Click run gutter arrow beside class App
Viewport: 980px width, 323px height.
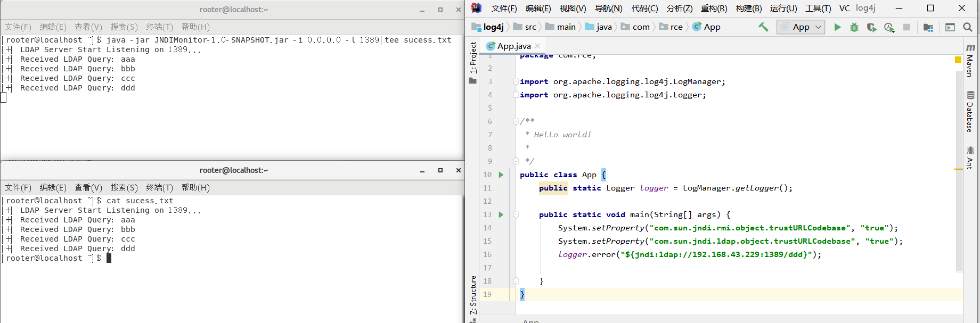[501, 175]
